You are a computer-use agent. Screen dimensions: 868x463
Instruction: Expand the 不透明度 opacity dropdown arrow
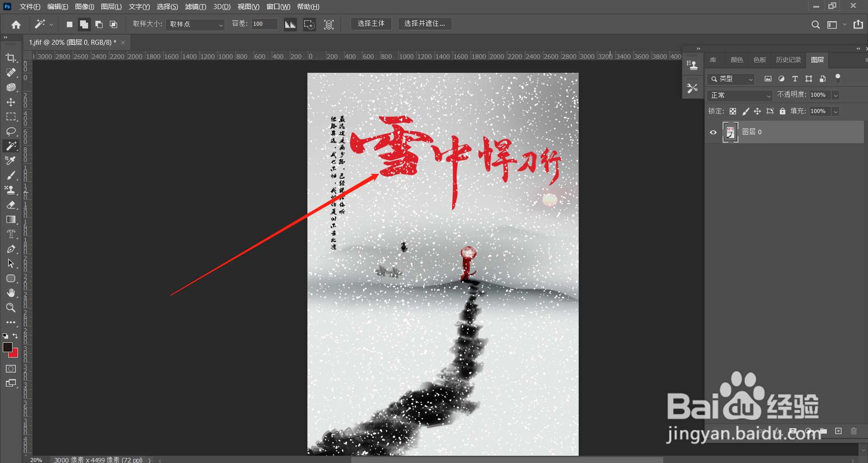pyautogui.click(x=835, y=95)
